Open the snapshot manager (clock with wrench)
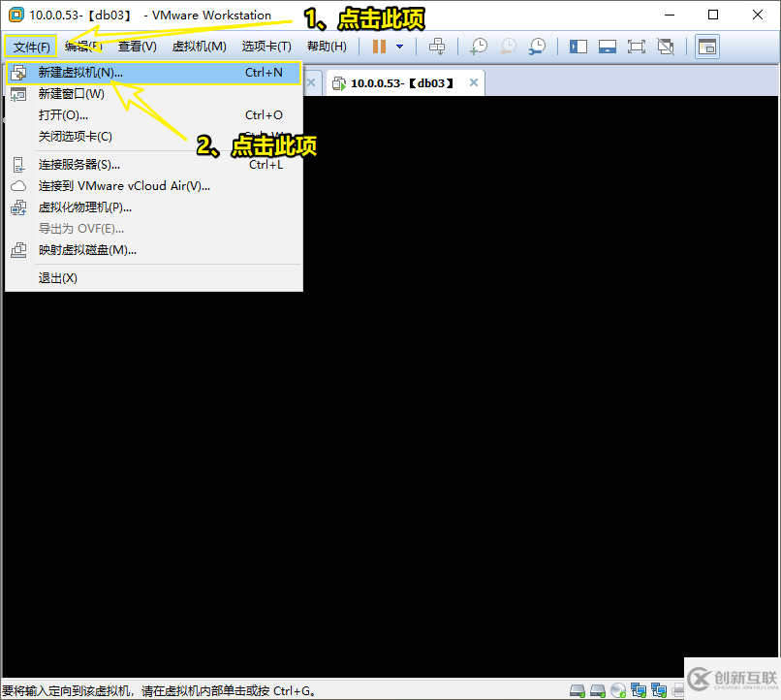This screenshot has height=700, width=781. (537, 47)
